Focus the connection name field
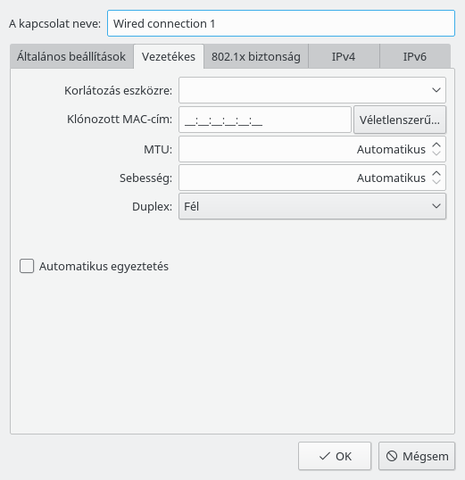This screenshot has height=480, width=465. coord(281,23)
